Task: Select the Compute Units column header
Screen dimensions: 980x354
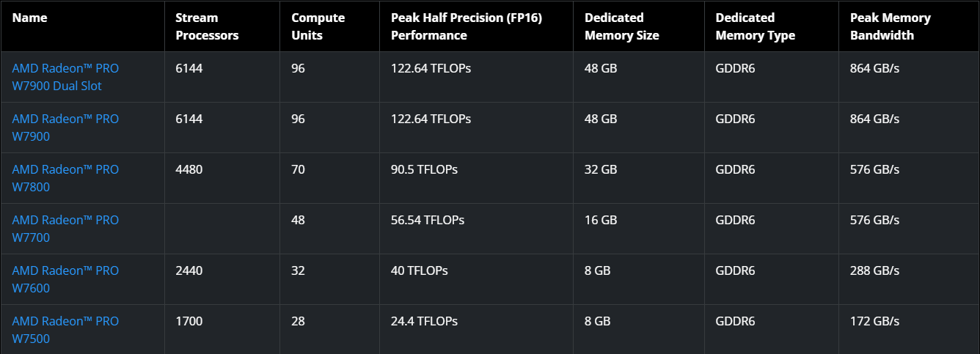Action: (x=318, y=26)
